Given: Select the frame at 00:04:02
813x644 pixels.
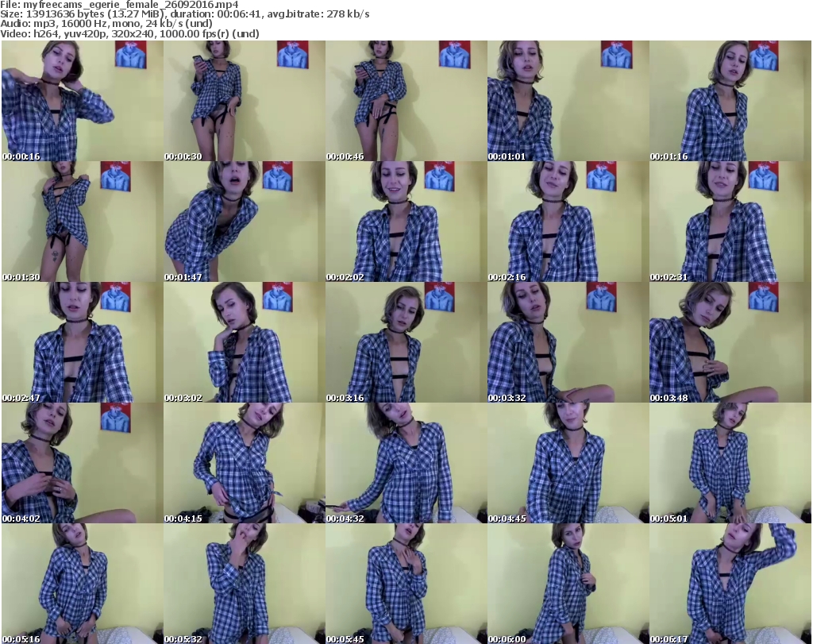Looking at the screenshot, I should tap(83, 463).
